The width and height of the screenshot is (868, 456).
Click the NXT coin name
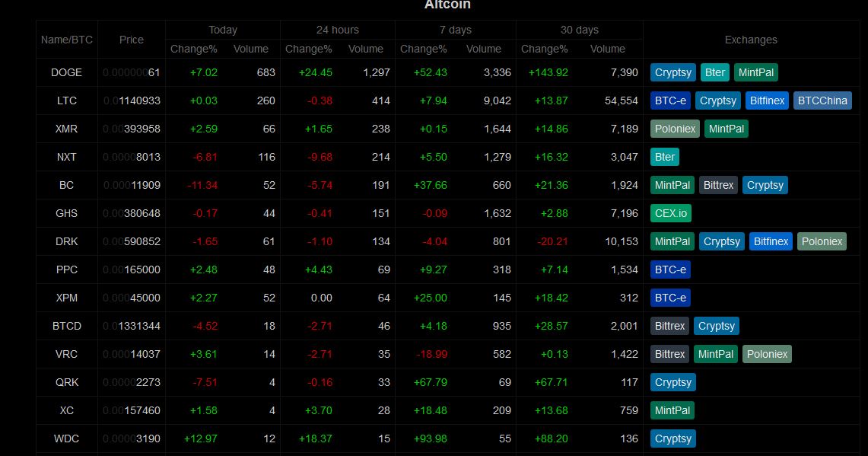66,158
